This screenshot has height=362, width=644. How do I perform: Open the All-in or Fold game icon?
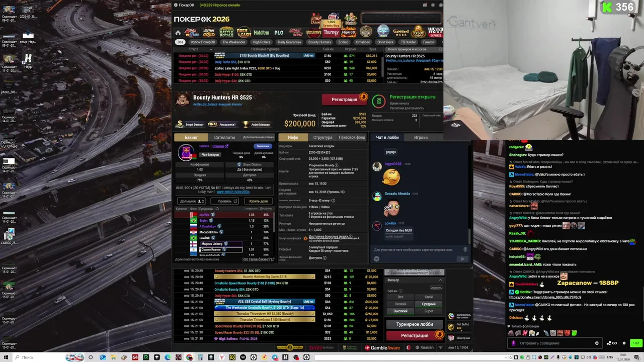coord(192,32)
